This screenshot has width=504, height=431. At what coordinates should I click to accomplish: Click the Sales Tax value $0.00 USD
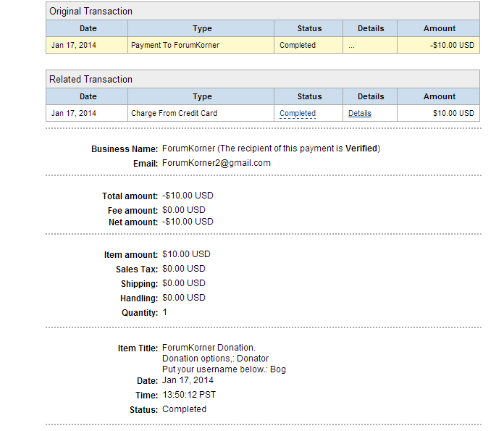click(x=184, y=269)
